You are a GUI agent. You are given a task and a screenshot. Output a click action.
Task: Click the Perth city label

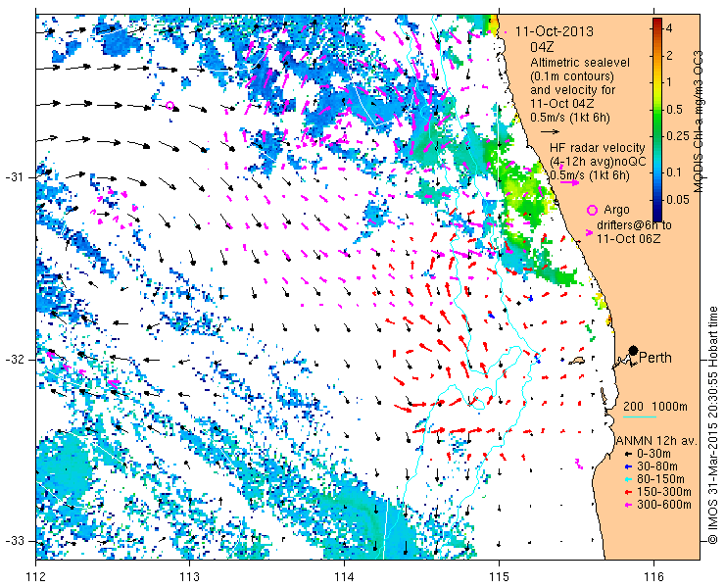(655, 358)
